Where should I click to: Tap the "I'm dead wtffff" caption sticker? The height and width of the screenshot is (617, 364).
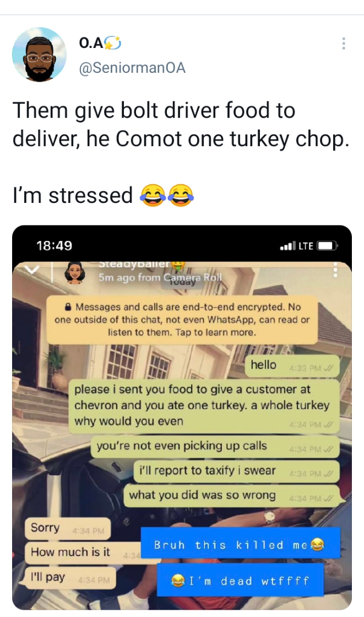coord(240,580)
